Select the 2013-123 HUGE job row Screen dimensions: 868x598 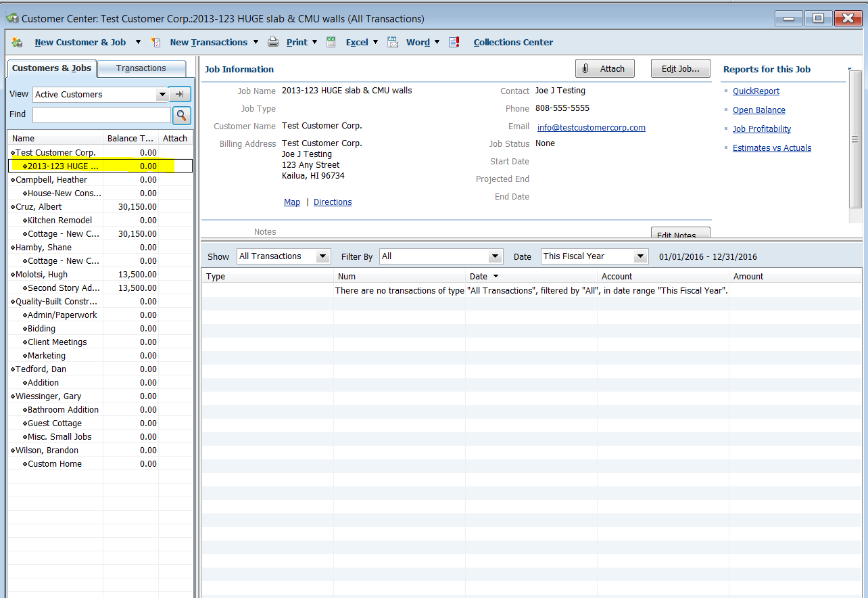101,166
